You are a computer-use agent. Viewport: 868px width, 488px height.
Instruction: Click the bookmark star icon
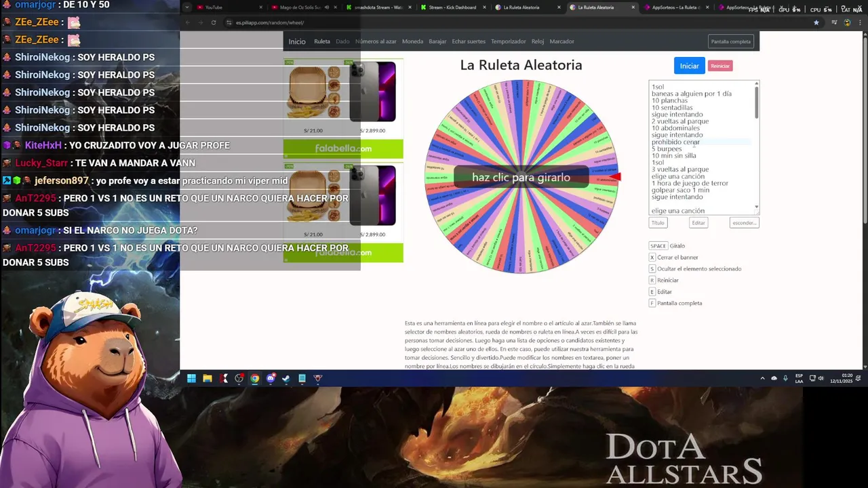click(x=816, y=22)
